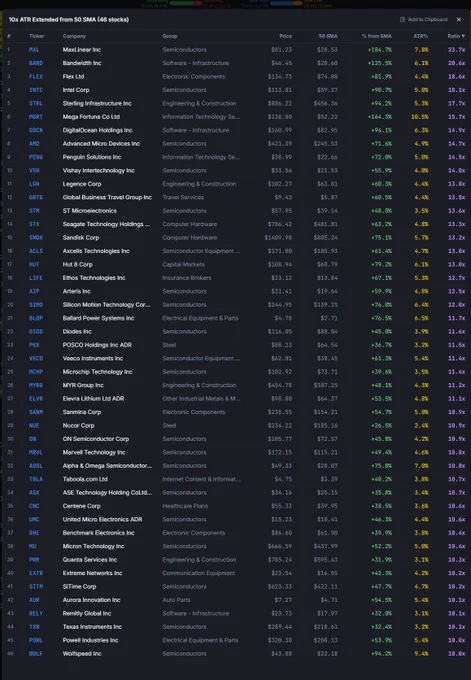This screenshot has width=471, height=680.
Task: Select the Remitly Global Inc name
Action: click(87, 614)
